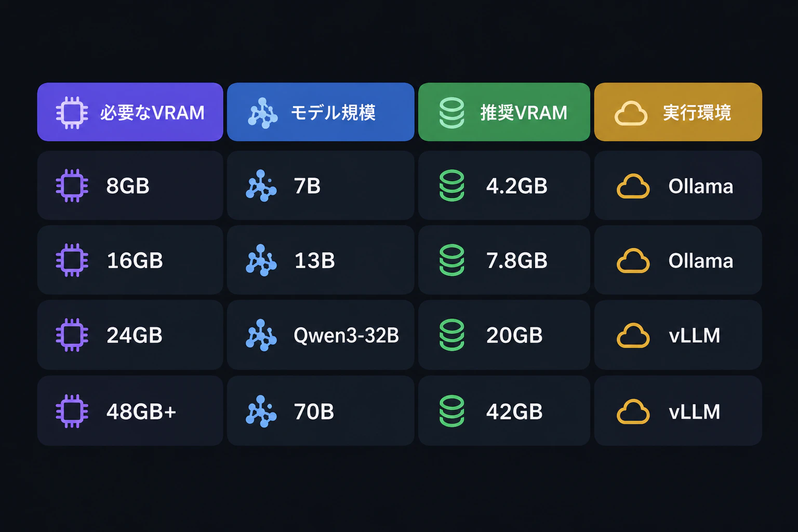The width and height of the screenshot is (798, 532).
Task: Click the network icon in the モデル規模 header
Action: click(x=263, y=113)
